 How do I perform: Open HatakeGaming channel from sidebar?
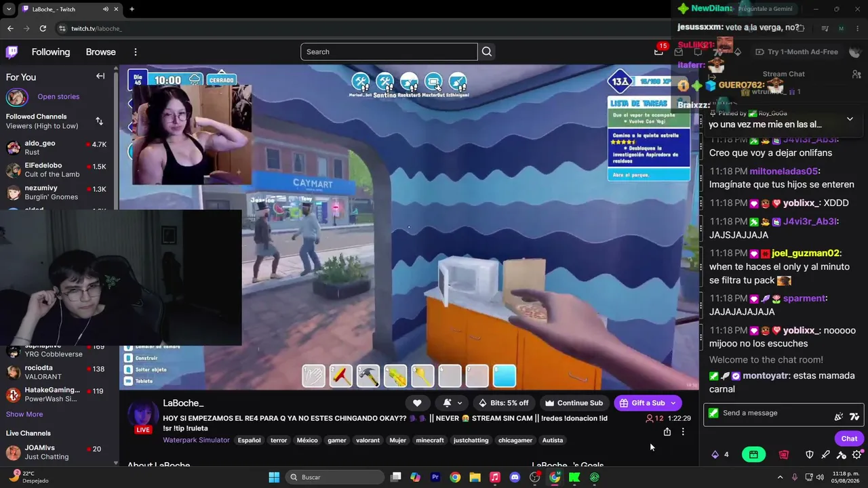point(57,394)
